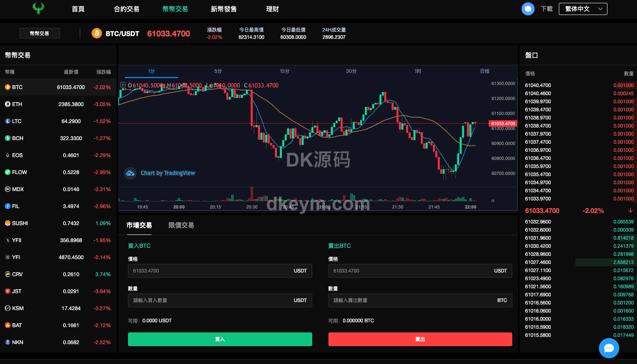Select the SUSHI coin icon in list

point(8,223)
